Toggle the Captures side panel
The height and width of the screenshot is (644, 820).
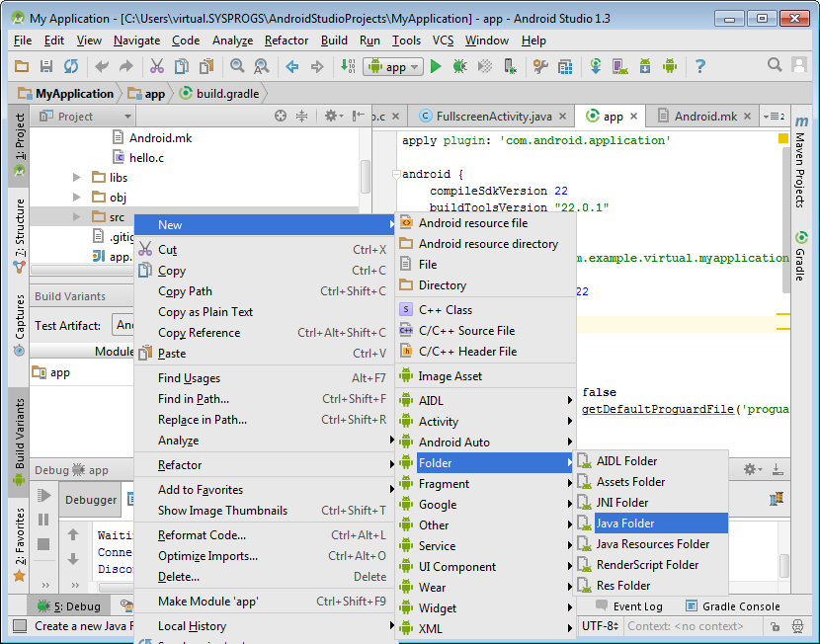20,325
